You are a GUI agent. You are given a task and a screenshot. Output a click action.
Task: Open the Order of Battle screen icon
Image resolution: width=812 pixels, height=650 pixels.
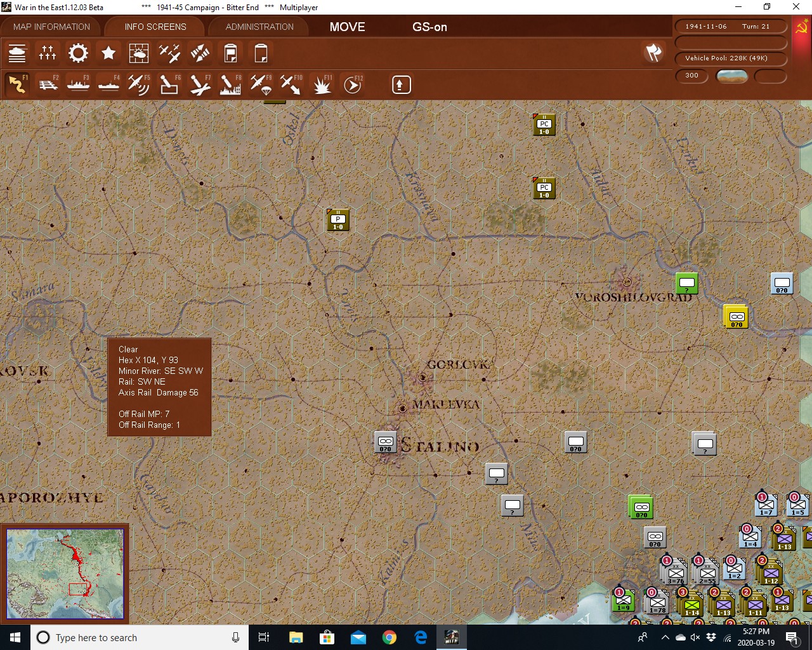tap(17, 53)
